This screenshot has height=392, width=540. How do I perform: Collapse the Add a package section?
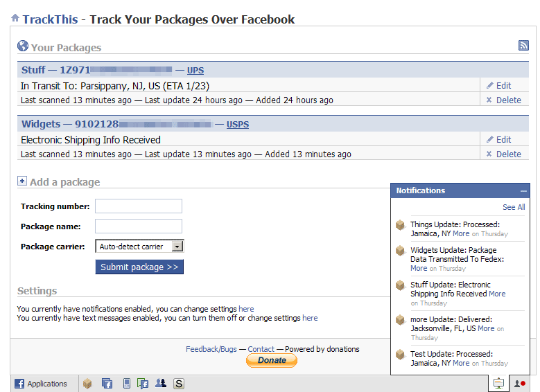[x=21, y=181]
